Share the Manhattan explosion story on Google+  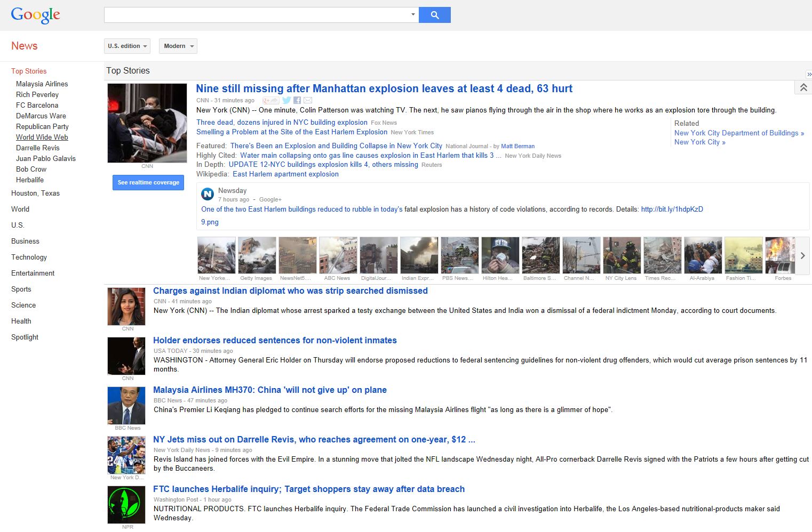(x=270, y=100)
